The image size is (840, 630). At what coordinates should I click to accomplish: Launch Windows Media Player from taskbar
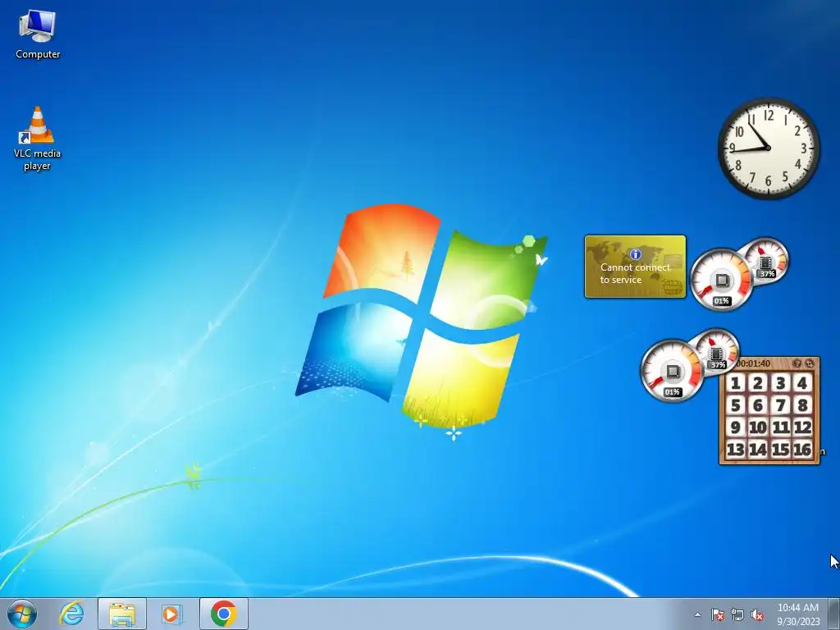pos(172,614)
